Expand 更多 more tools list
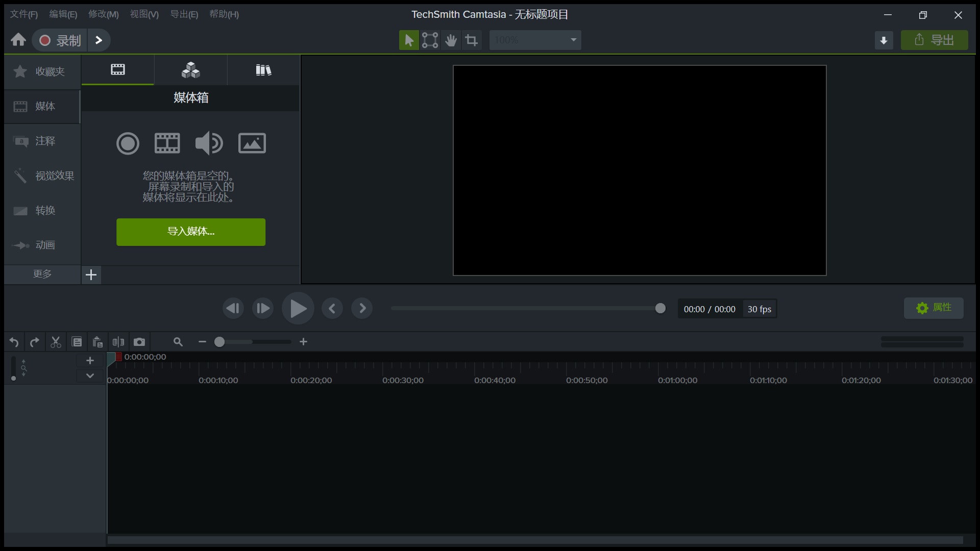This screenshot has height=551, width=980. [42, 274]
